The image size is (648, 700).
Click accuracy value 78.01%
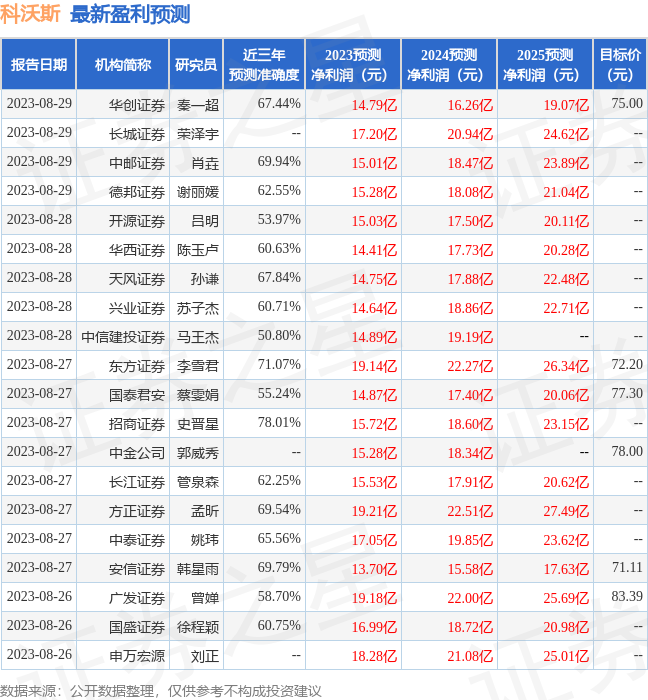pyautogui.click(x=279, y=422)
